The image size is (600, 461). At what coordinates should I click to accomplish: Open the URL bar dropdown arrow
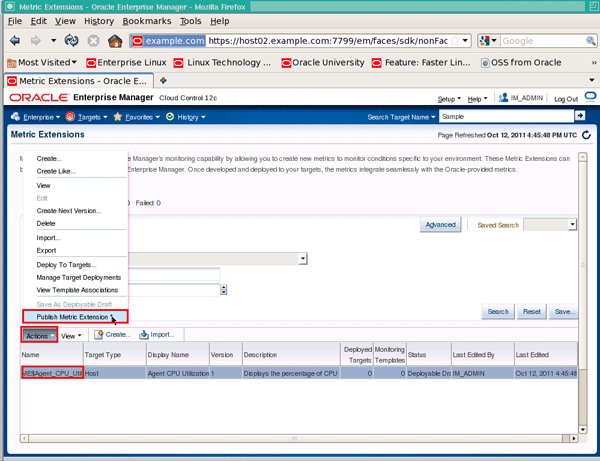[465, 41]
